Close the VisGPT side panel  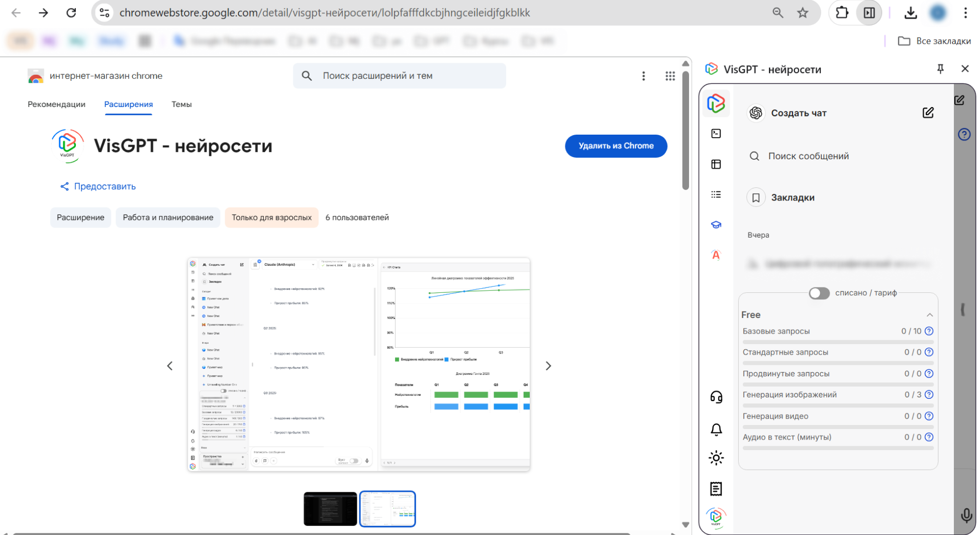(x=965, y=69)
